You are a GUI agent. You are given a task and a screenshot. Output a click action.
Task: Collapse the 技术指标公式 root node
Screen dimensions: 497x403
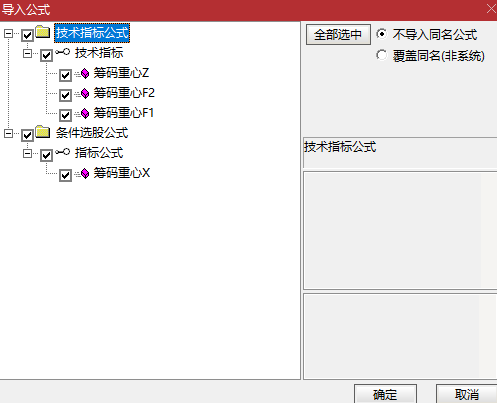tap(8, 33)
